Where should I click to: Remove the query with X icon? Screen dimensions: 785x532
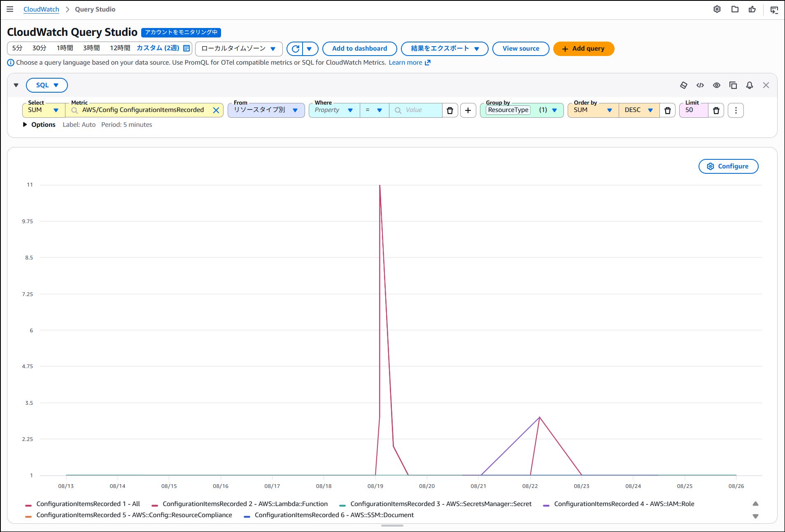(x=766, y=85)
